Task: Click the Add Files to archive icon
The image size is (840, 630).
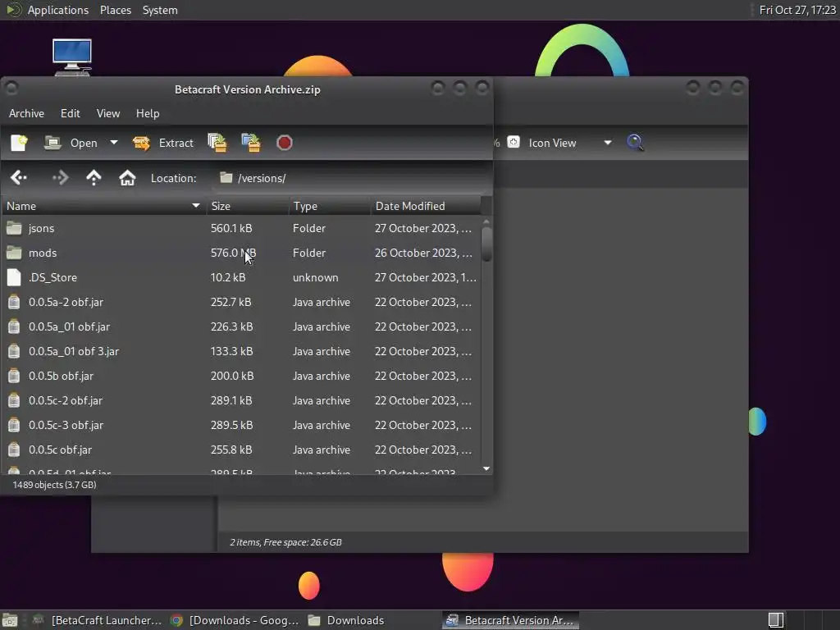Action: pyautogui.click(x=217, y=143)
